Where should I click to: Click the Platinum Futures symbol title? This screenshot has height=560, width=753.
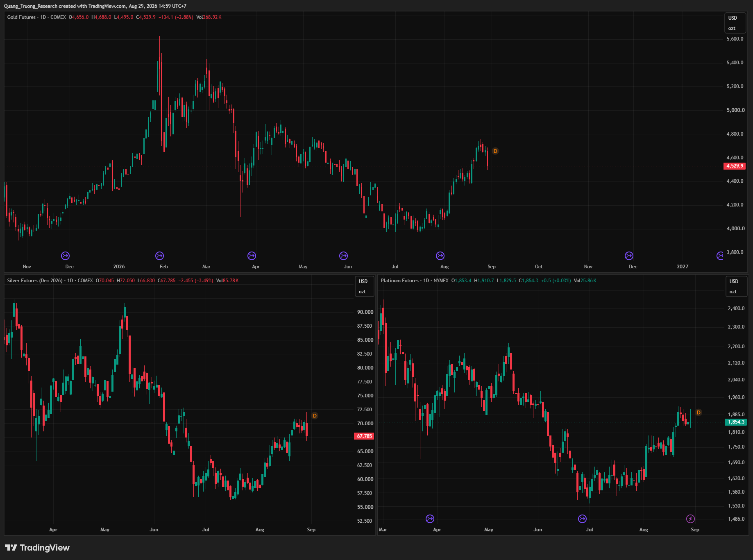(400, 281)
